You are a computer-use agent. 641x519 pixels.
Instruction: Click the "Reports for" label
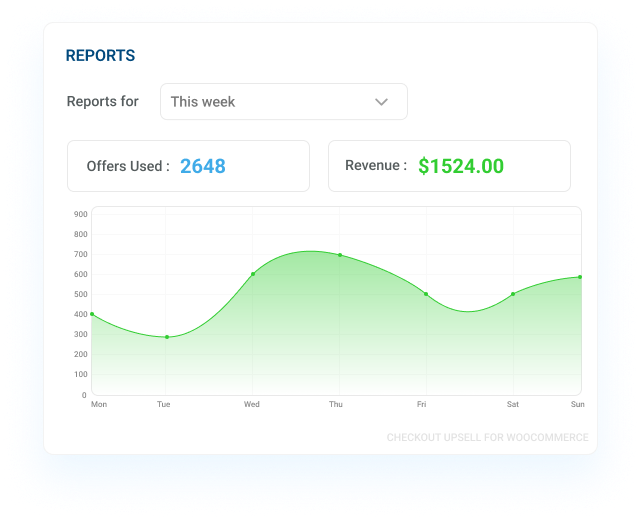[x=103, y=102]
